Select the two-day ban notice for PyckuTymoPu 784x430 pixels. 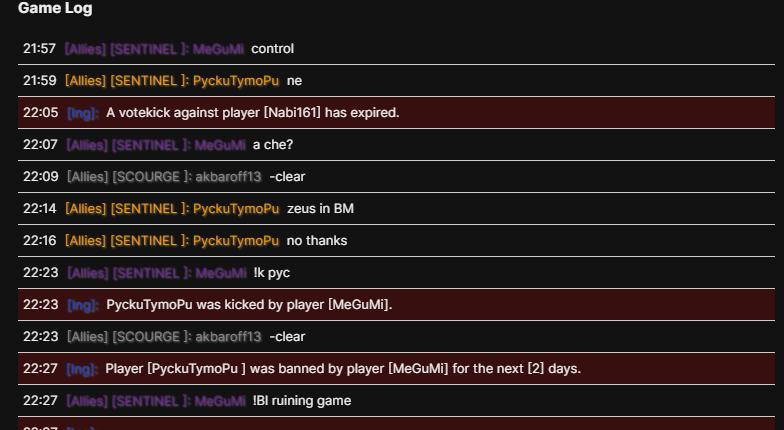(x=343, y=368)
